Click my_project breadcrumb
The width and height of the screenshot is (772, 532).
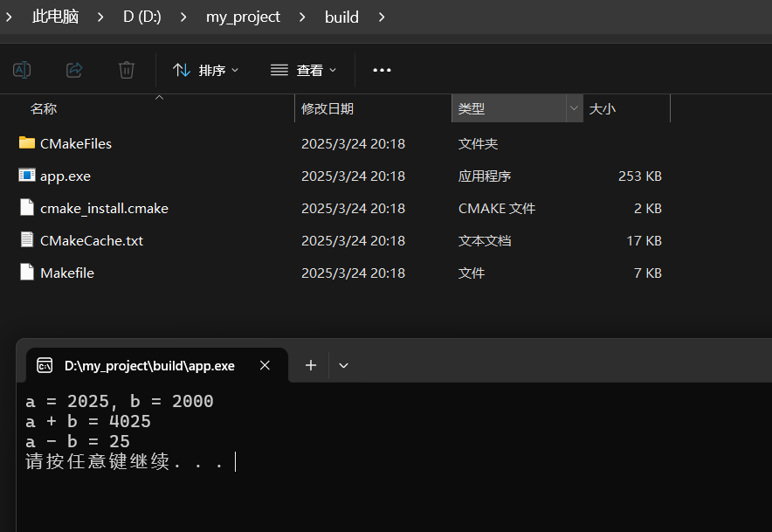coord(243,17)
